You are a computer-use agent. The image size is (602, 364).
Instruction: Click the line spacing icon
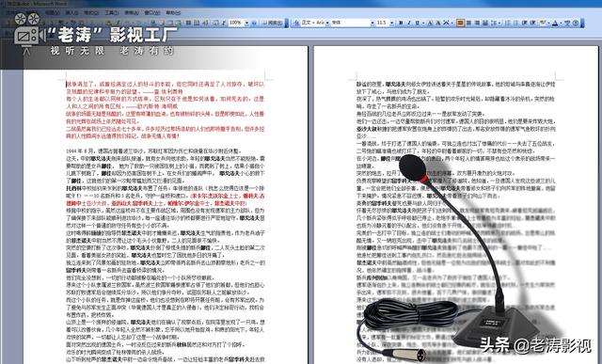[493, 23]
